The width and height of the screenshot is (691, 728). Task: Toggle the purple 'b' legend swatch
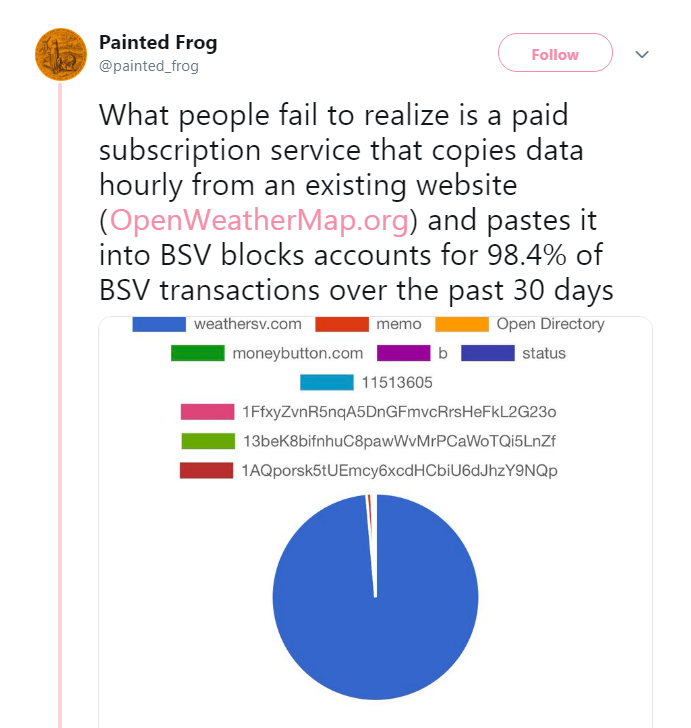(x=403, y=353)
